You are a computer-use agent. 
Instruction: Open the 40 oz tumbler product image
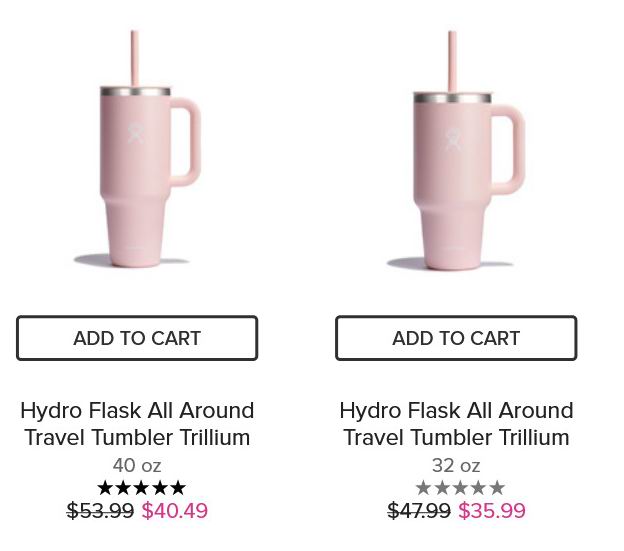coord(137,149)
